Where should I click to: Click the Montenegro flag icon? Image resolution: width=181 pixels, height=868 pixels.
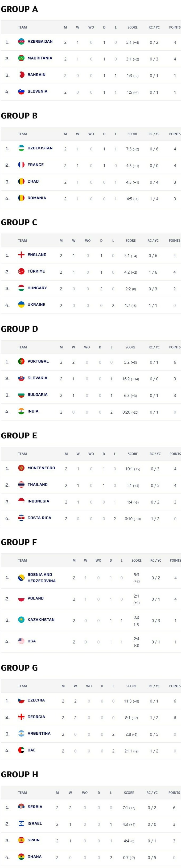coord(21,468)
